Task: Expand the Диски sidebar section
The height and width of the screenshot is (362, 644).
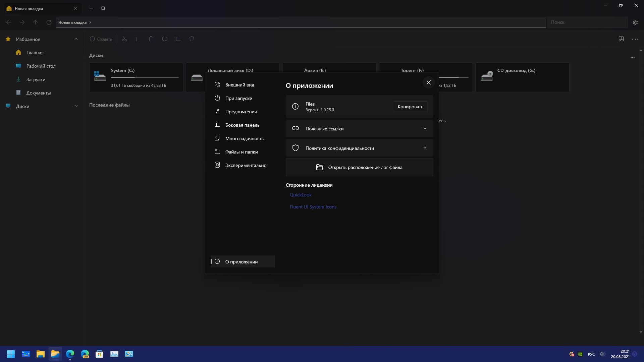Action: point(76,106)
